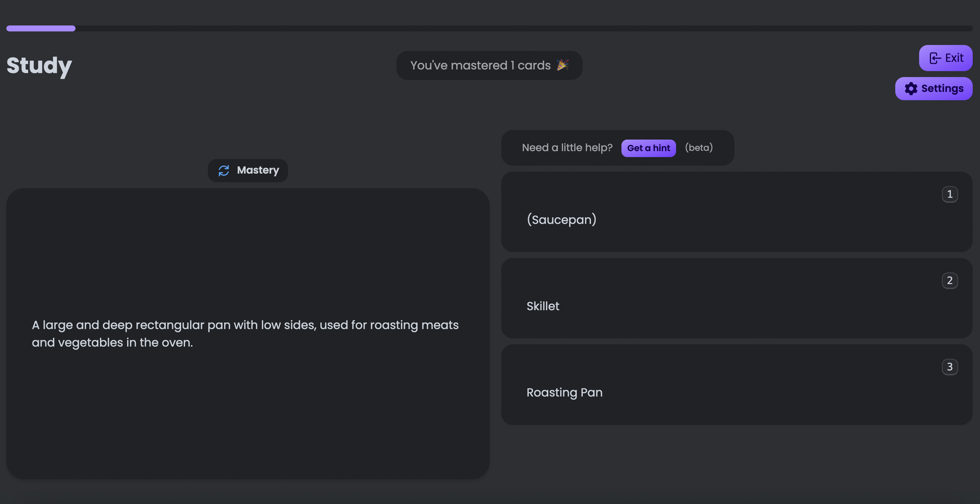Click the number 3 shortcut badge
This screenshot has height=504, width=980.
949,367
